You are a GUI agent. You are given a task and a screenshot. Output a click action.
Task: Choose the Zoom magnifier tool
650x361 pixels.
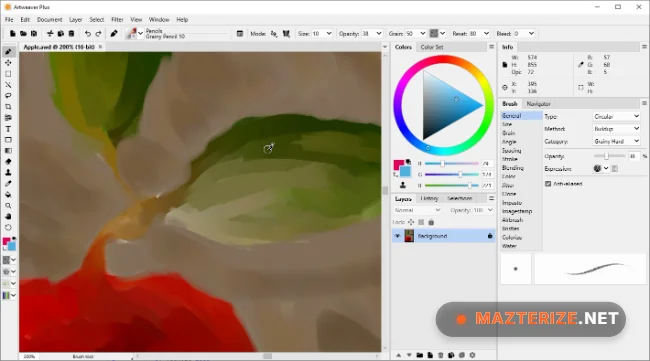[8, 206]
